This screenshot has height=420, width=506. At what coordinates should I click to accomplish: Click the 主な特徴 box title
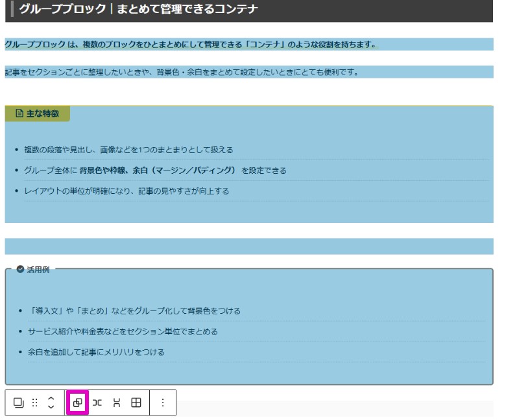43,113
